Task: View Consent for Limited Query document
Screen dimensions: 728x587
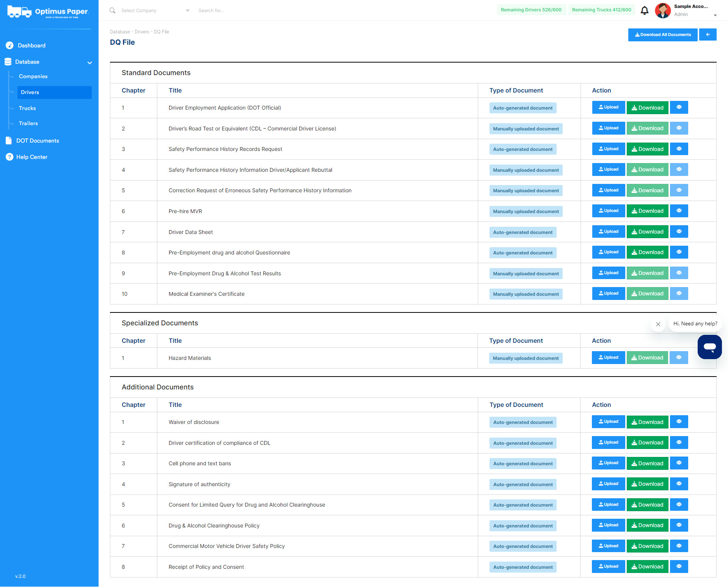Action: pos(679,505)
